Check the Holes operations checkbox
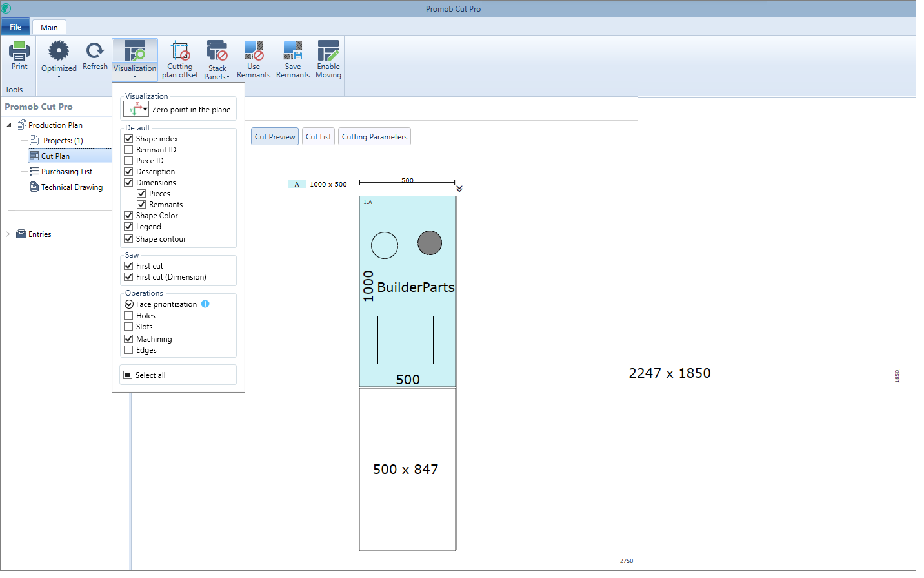924x578 pixels. pos(128,316)
